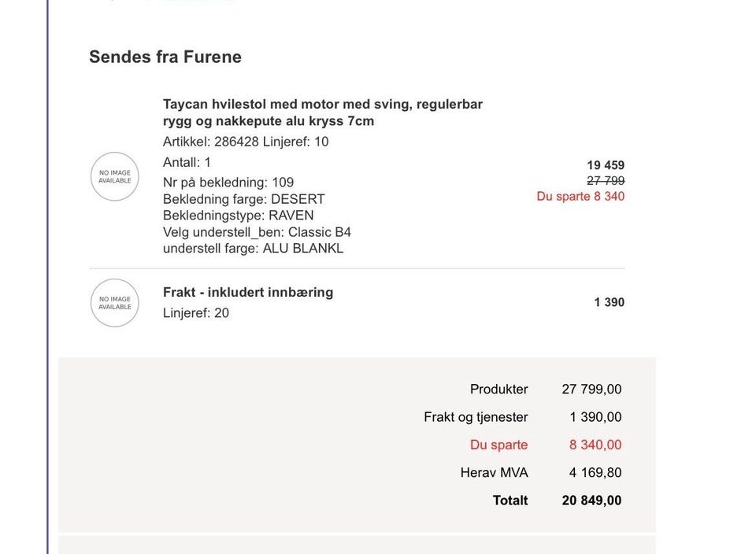756x554 pixels.
Task: Click the Bekledning farge: DESERT line
Action: click(243, 199)
